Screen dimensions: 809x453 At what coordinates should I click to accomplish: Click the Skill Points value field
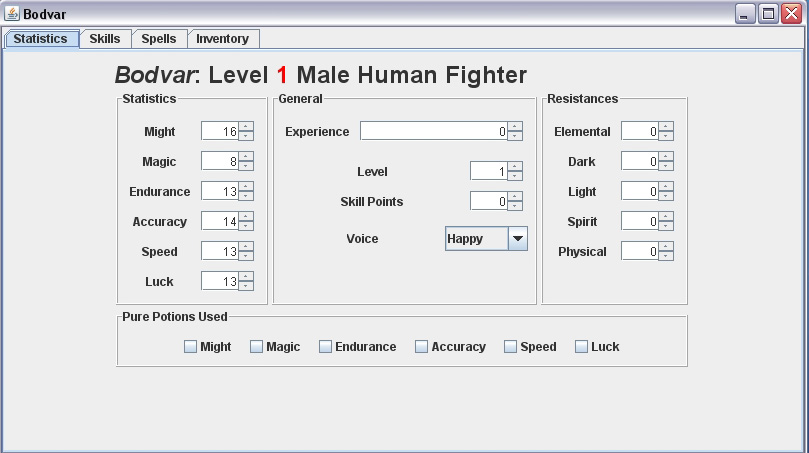coord(489,201)
